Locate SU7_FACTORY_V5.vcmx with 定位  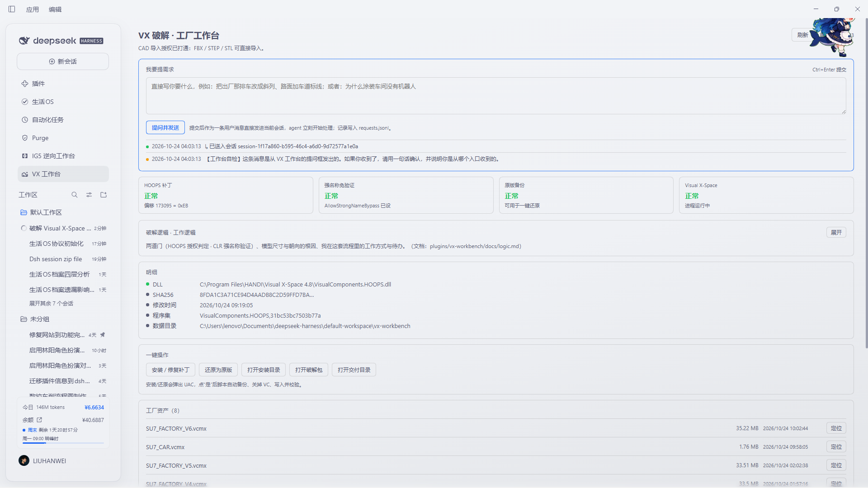(x=836, y=465)
